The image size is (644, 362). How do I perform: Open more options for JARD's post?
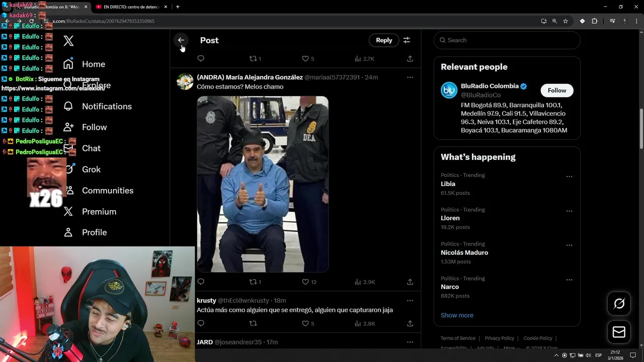click(x=410, y=342)
